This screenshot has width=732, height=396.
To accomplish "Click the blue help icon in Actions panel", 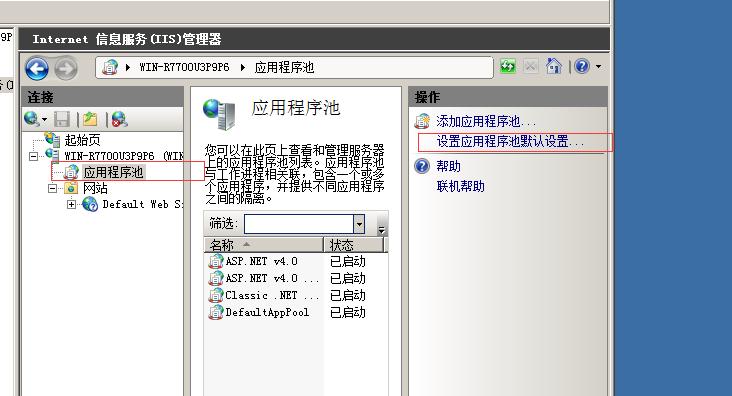I will tap(422, 166).
